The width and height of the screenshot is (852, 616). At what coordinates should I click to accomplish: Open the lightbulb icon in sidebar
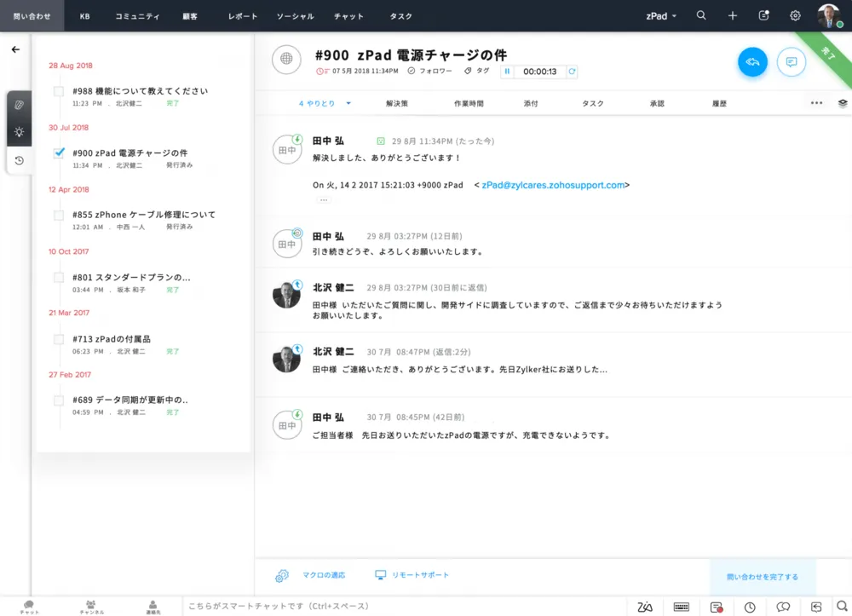click(19, 132)
